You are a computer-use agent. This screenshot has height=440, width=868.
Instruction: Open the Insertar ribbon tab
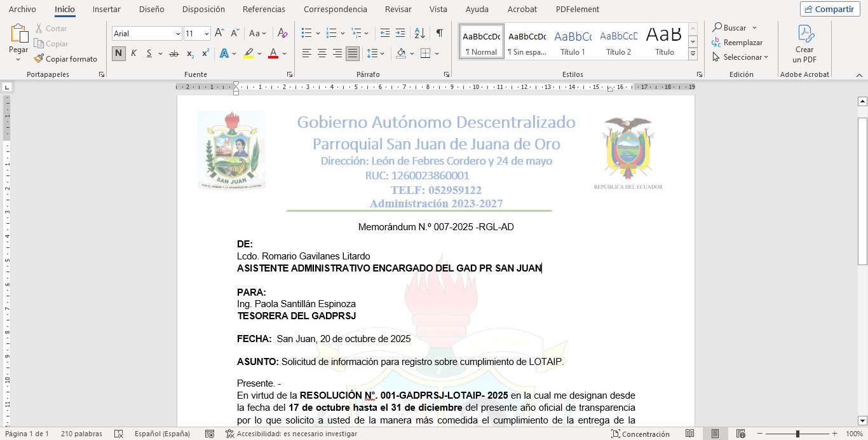click(106, 9)
